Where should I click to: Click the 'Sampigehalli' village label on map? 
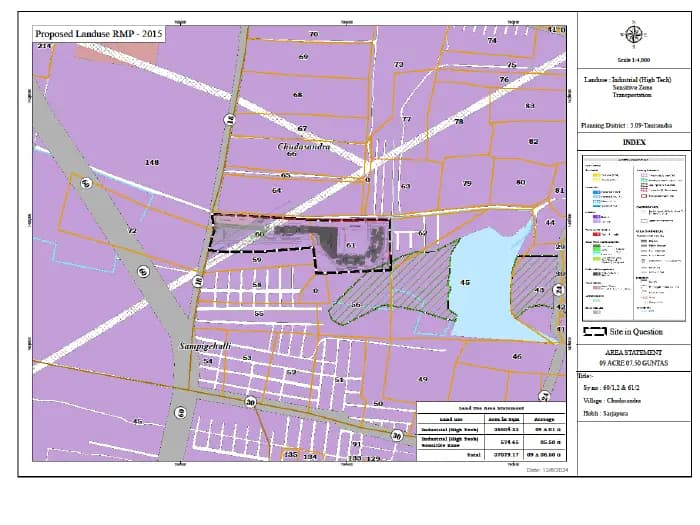click(x=205, y=346)
